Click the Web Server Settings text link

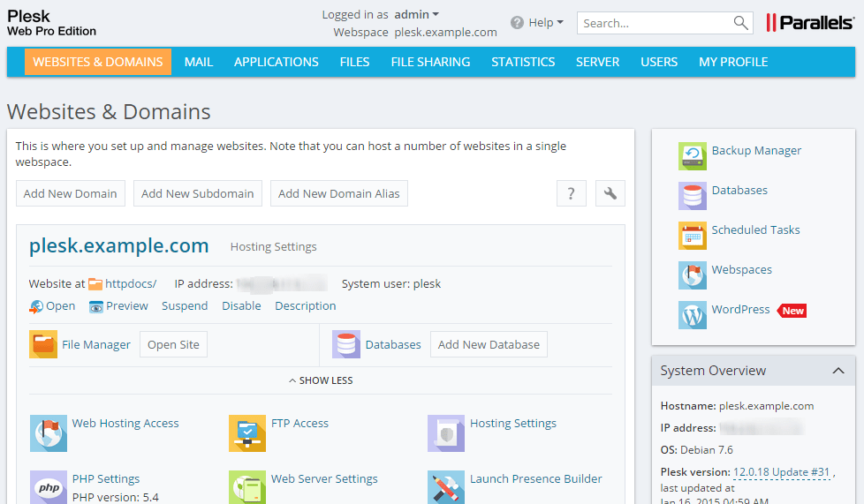coord(324,478)
